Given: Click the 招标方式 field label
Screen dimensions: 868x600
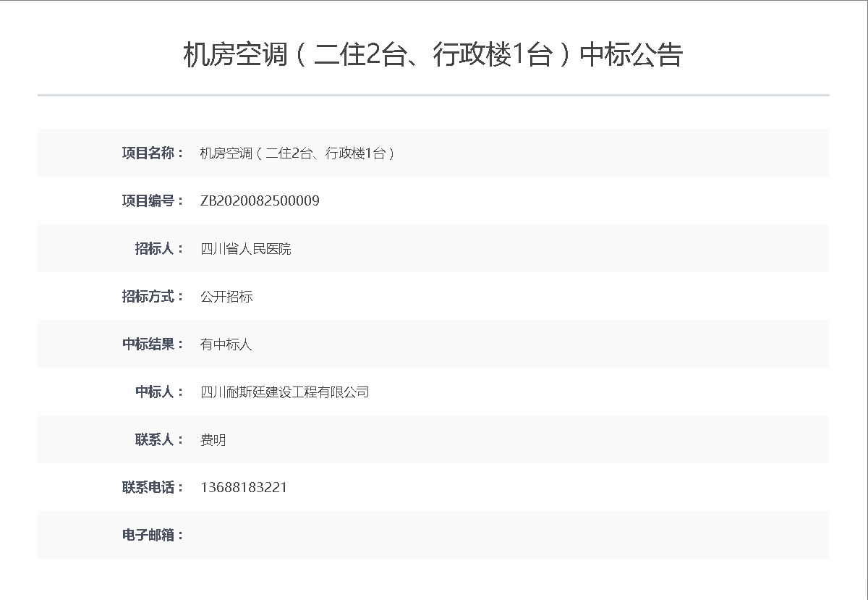Looking at the screenshot, I should [x=153, y=296].
